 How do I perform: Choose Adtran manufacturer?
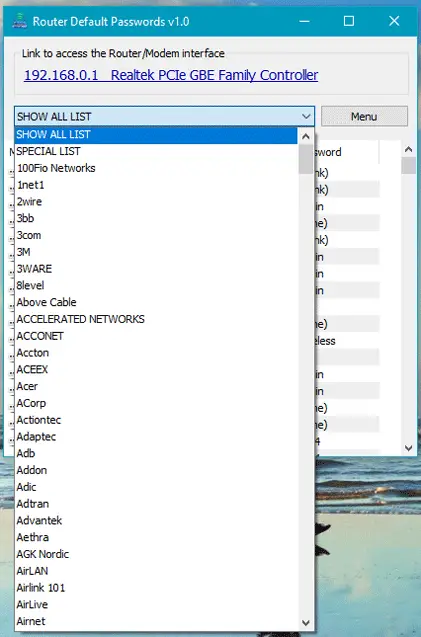(x=156, y=504)
